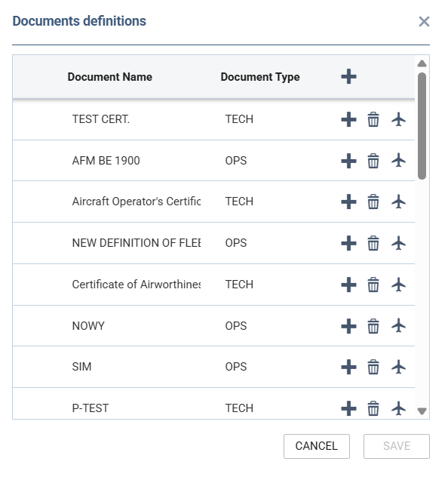Close the Documents definitions dialog
Image resolution: width=448 pixels, height=477 pixels.
click(424, 22)
